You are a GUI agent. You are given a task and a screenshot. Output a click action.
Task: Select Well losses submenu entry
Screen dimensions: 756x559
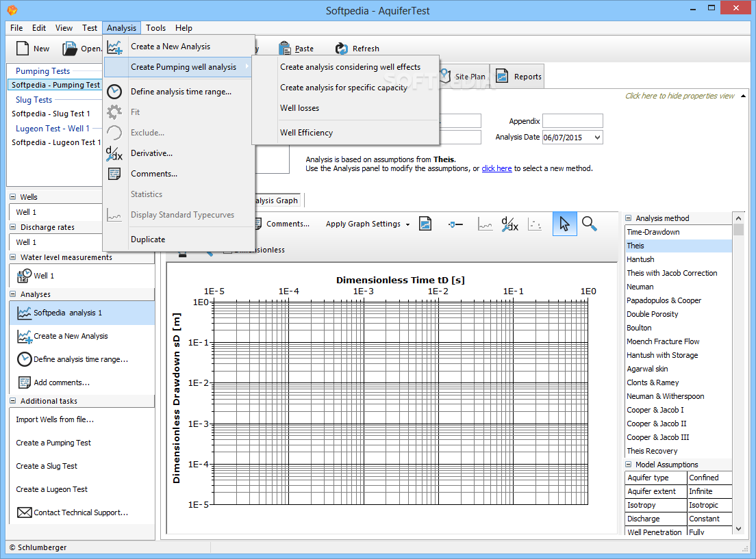299,108
